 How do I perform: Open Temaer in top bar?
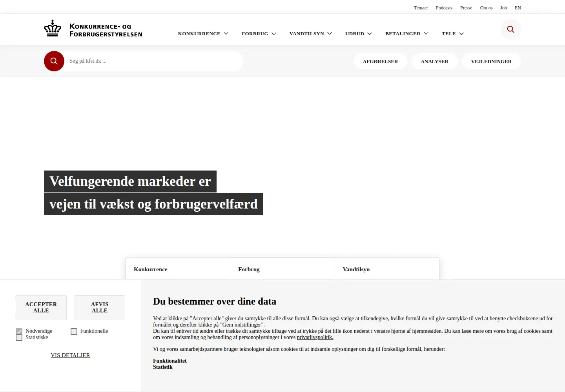421,8
